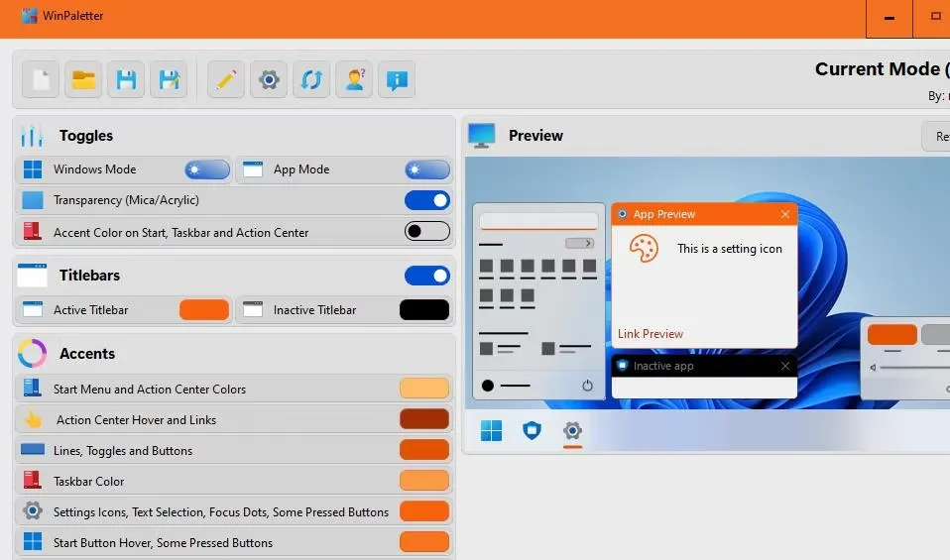Image resolution: width=950 pixels, height=560 pixels.
Task: Click the search box in preview Start menu
Action: (538, 221)
